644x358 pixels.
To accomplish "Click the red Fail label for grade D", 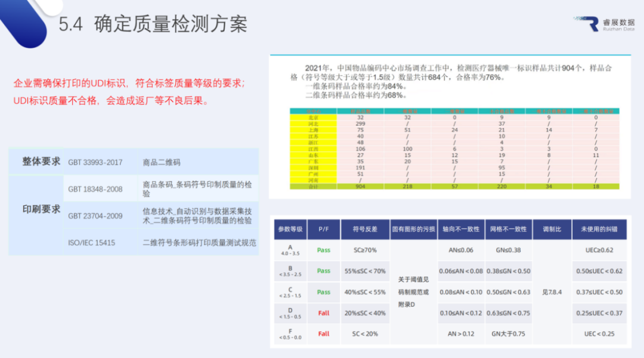I will tap(323, 313).
